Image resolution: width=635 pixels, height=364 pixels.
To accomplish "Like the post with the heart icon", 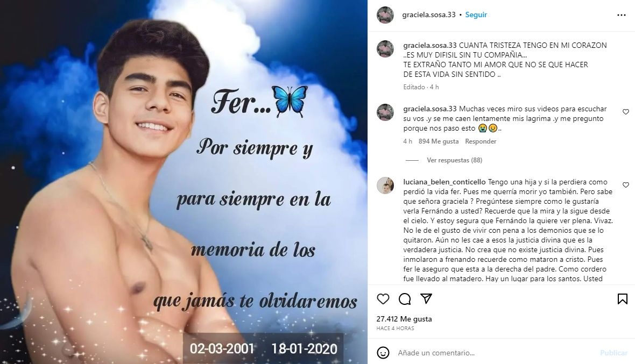I will point(383,299).
